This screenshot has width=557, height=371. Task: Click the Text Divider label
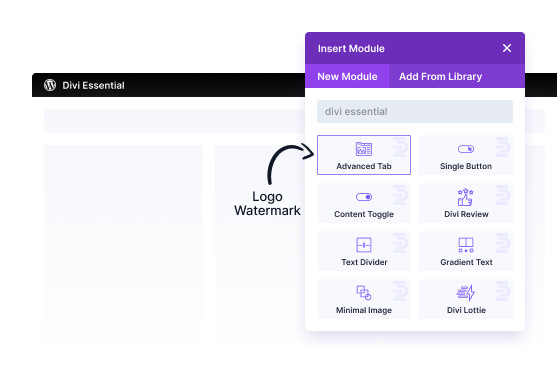[364, 262]
